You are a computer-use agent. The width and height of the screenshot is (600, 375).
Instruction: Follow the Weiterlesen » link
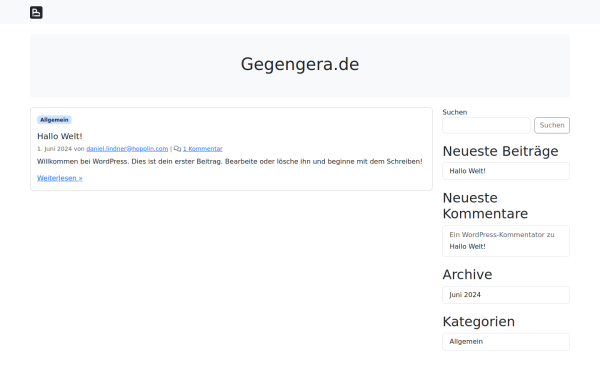tap(60, 178)
